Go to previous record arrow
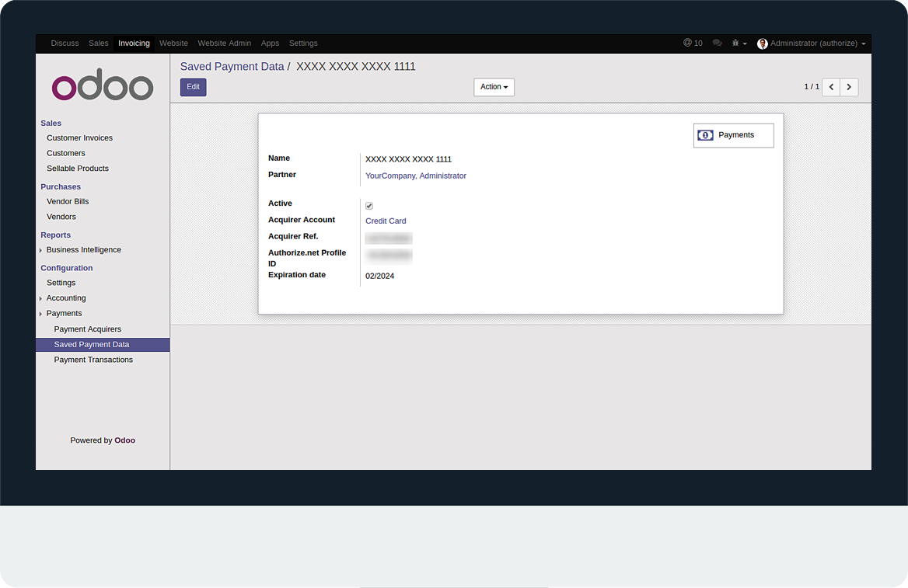The image size is (908, 588). pyautogui.click(x=831, y=87)
